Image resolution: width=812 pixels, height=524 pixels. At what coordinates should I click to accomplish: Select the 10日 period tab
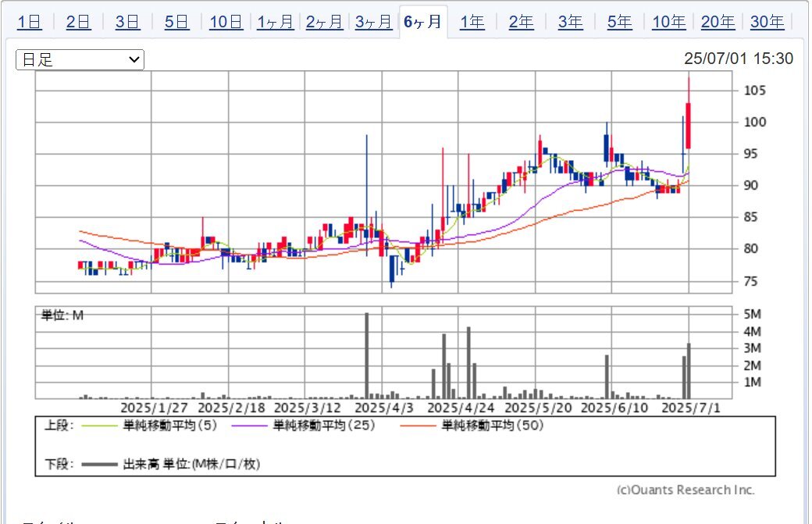226,23
